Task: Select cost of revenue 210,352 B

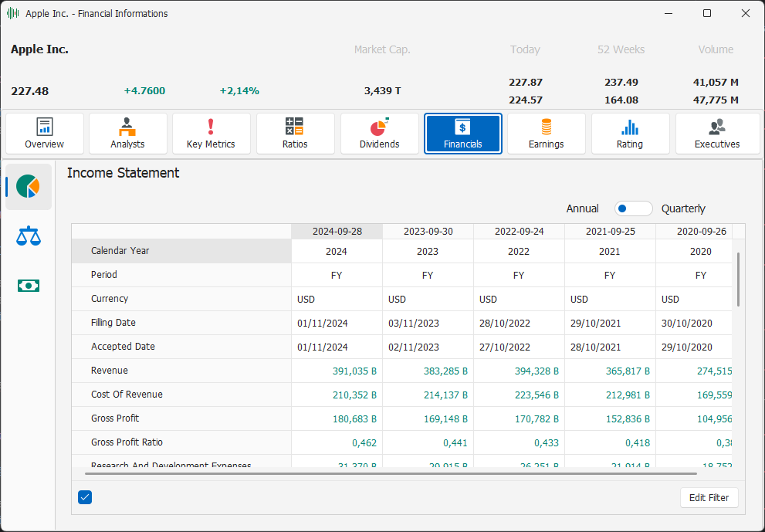Action: click(x=354, y=395)
